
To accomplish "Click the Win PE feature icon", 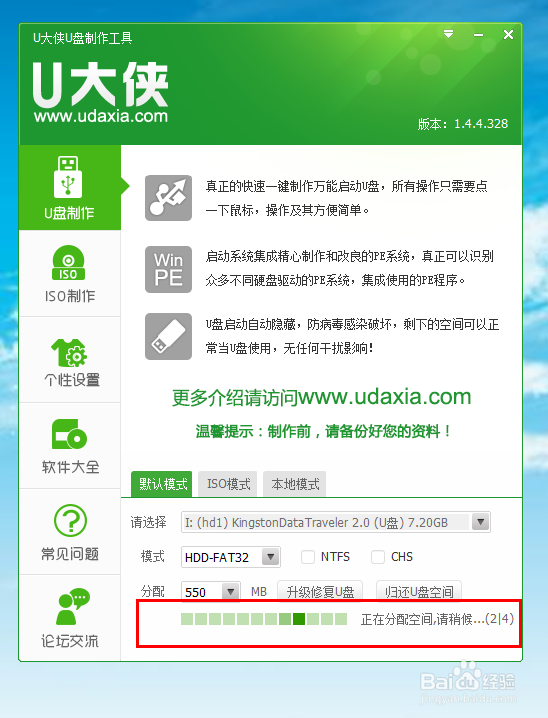I will (x=168, y=269).
